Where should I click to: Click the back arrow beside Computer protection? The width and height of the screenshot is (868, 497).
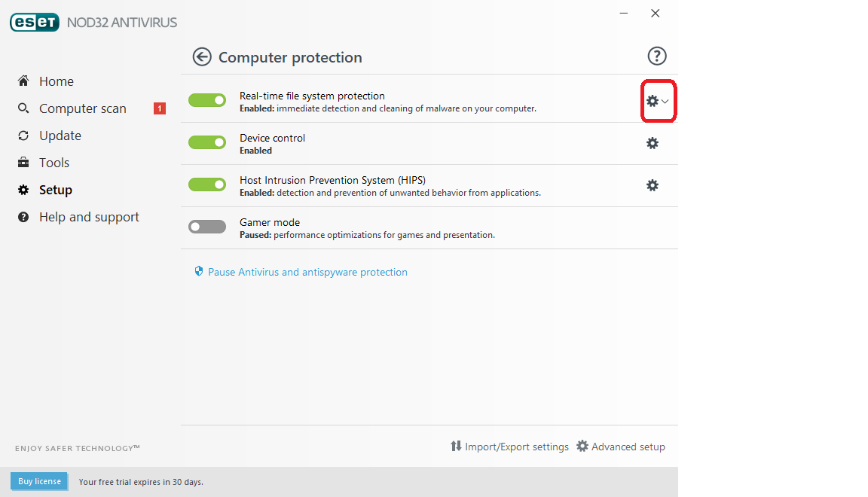point(201,56)
